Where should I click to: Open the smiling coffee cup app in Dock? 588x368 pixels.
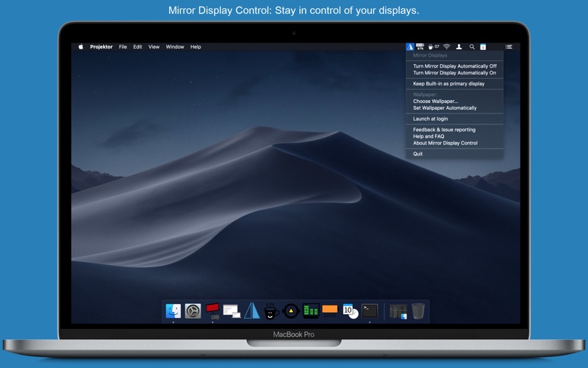point(271,311)
